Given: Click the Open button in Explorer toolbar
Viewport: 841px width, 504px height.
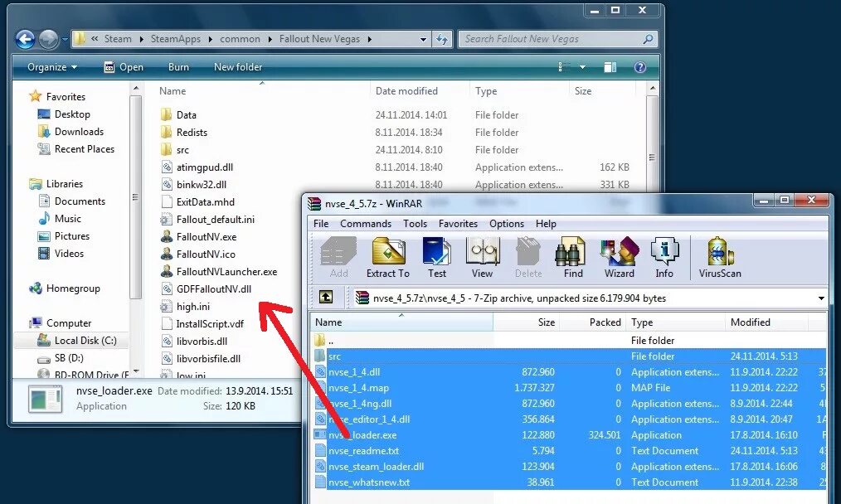Looking at the screenshot, I should (124, 67).
